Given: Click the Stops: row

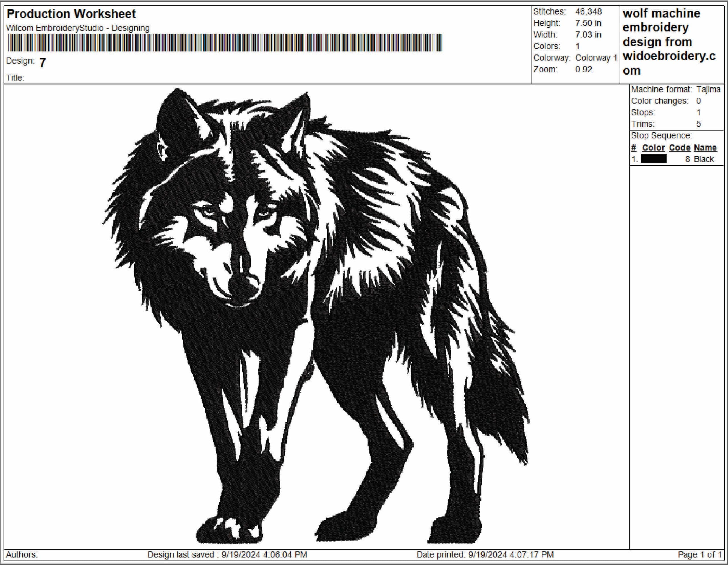Looking at the screenshot, I should click(x=666, y=112).
